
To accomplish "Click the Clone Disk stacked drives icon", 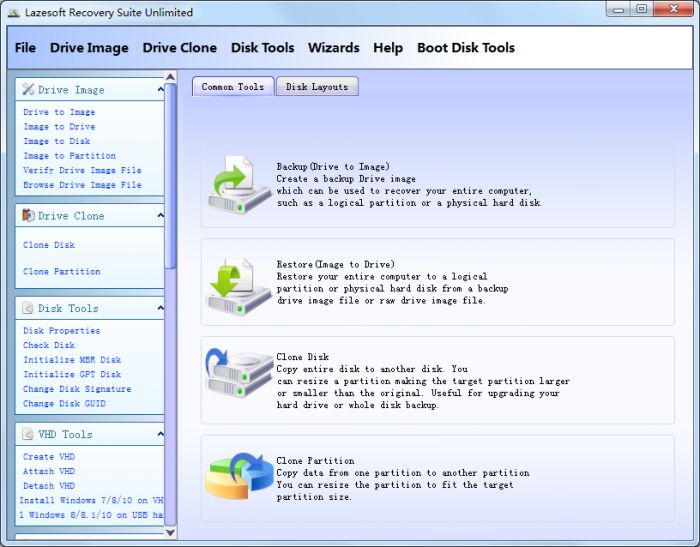I will [x=239, y=373].
